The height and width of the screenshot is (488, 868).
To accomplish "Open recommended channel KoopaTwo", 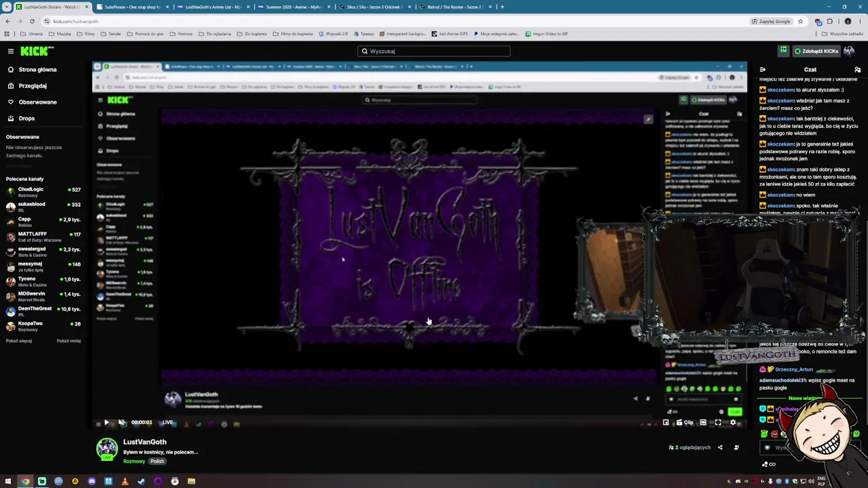I will pos(43,326).
